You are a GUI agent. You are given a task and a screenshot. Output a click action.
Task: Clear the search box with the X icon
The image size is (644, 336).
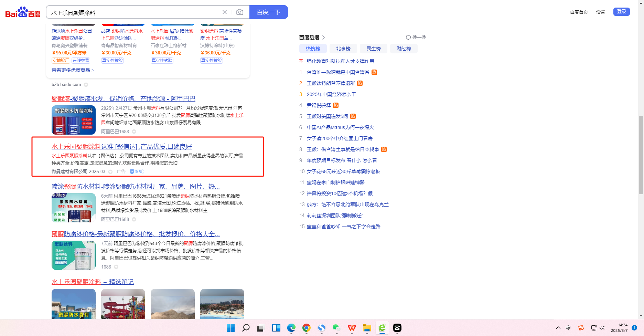click(x=225, y=12)
